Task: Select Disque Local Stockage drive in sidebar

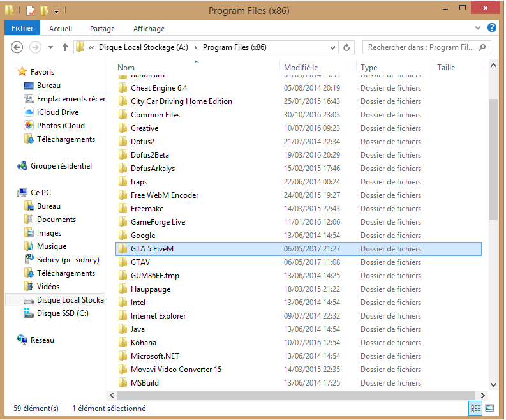Action: 70,300
